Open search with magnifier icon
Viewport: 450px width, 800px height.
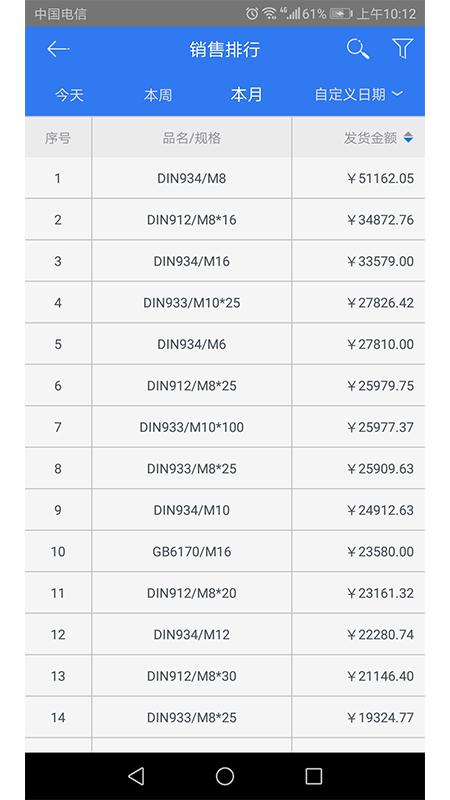coord(358,49)
